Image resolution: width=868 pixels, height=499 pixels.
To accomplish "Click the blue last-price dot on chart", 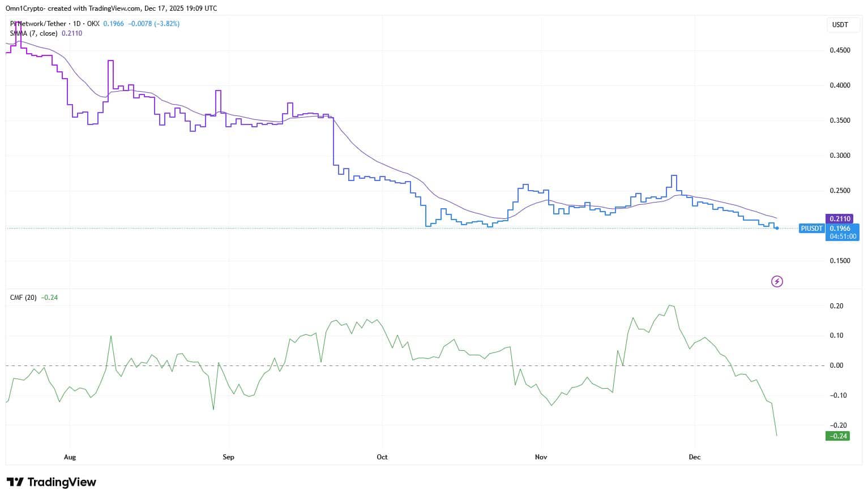I will click(x=777, y=228).
